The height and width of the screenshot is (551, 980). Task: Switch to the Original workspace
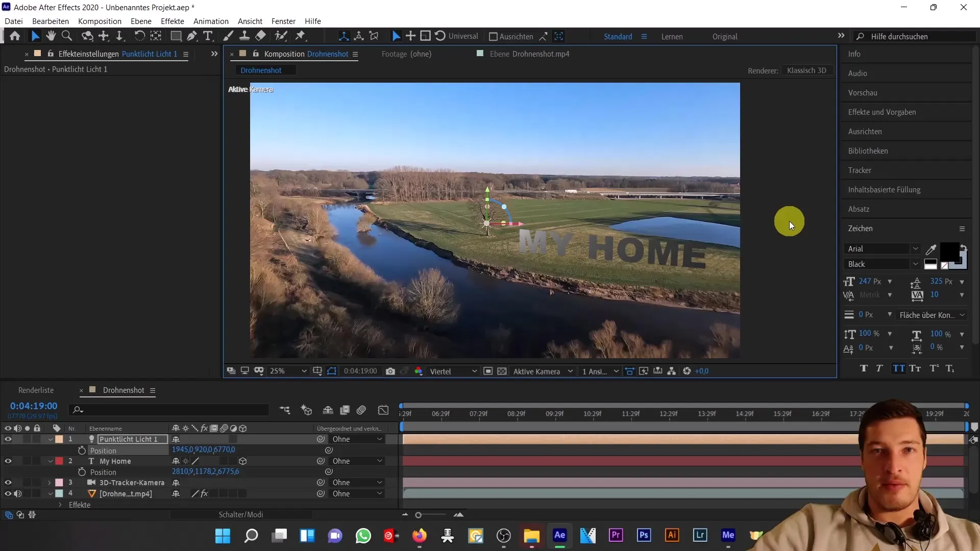725,37
